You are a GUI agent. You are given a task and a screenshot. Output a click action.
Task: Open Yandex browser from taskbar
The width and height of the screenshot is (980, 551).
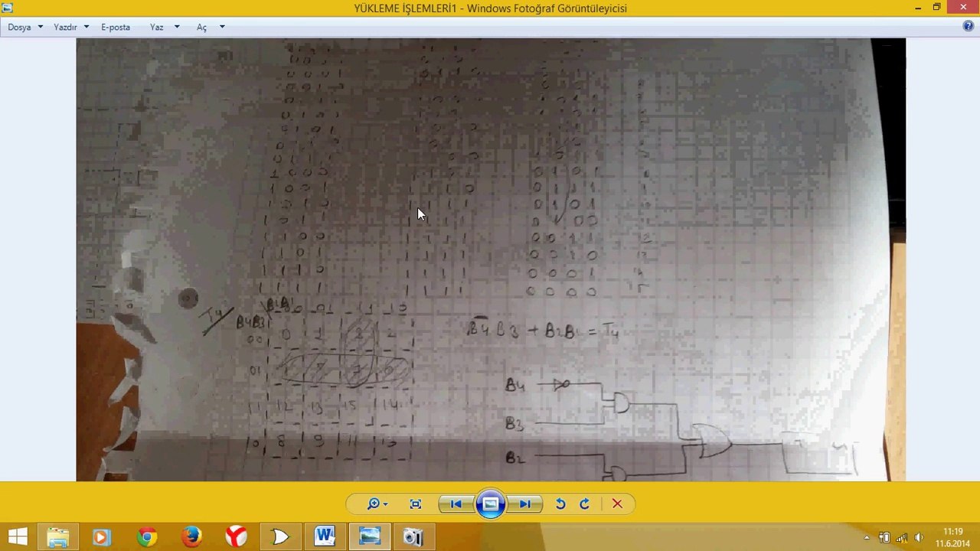[236, 537]
